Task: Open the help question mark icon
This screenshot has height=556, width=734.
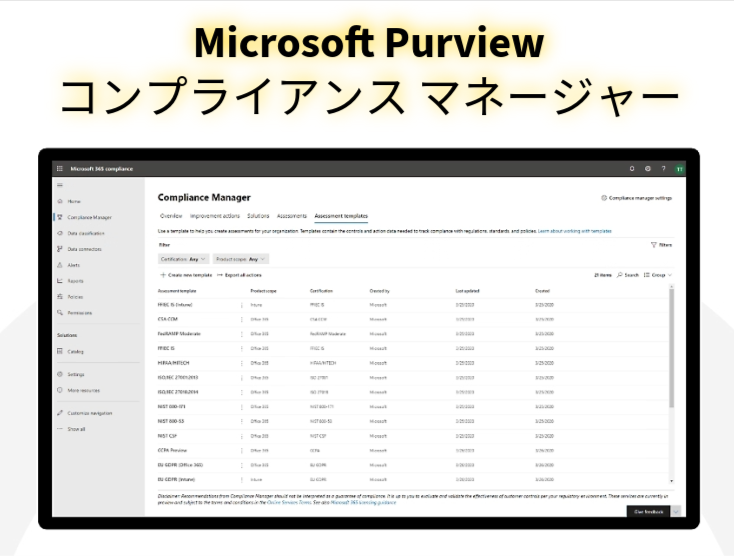Action: [x=663, y=168]
